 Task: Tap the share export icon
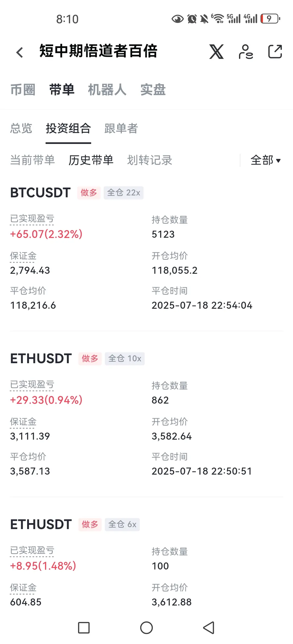point(275,51)
